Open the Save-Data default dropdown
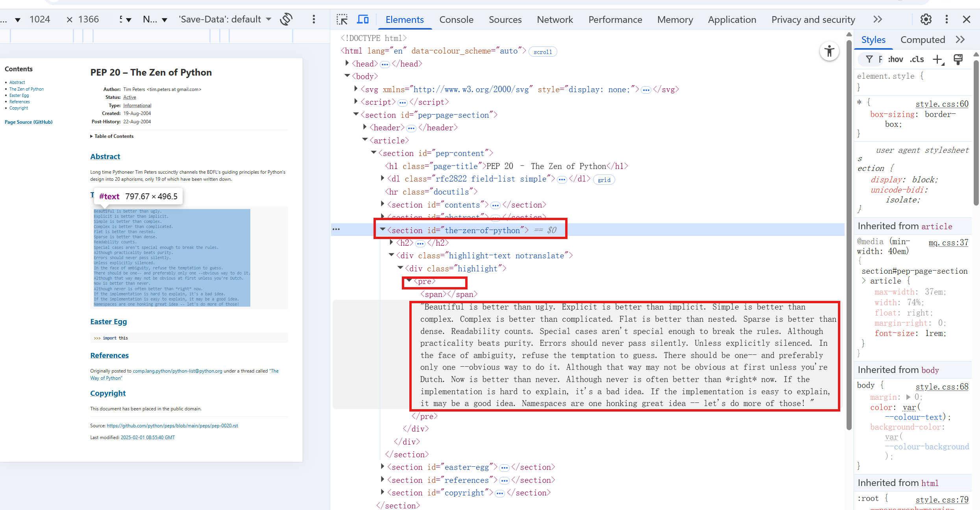 tap(225, 19)
